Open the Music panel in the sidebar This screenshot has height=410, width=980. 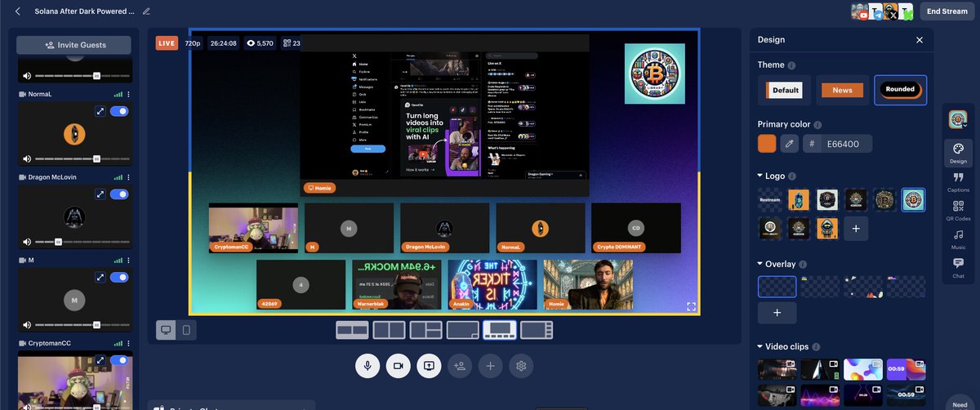958,238
